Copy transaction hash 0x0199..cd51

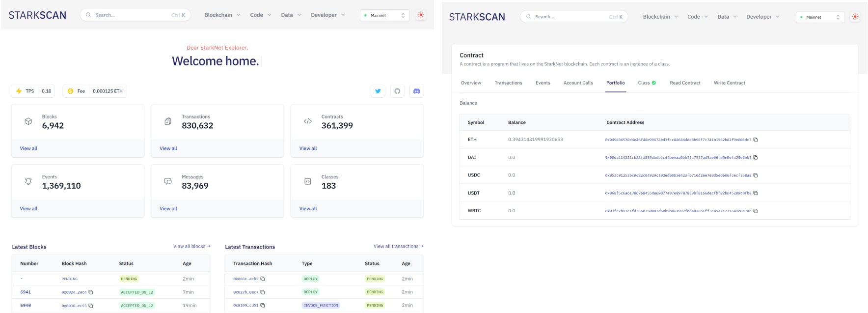[x=263, y=305]
